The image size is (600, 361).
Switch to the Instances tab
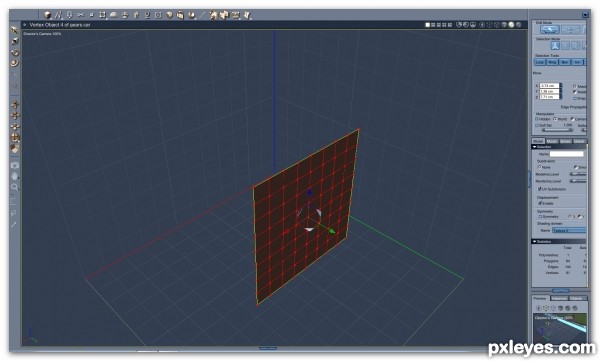coord(559,298)
